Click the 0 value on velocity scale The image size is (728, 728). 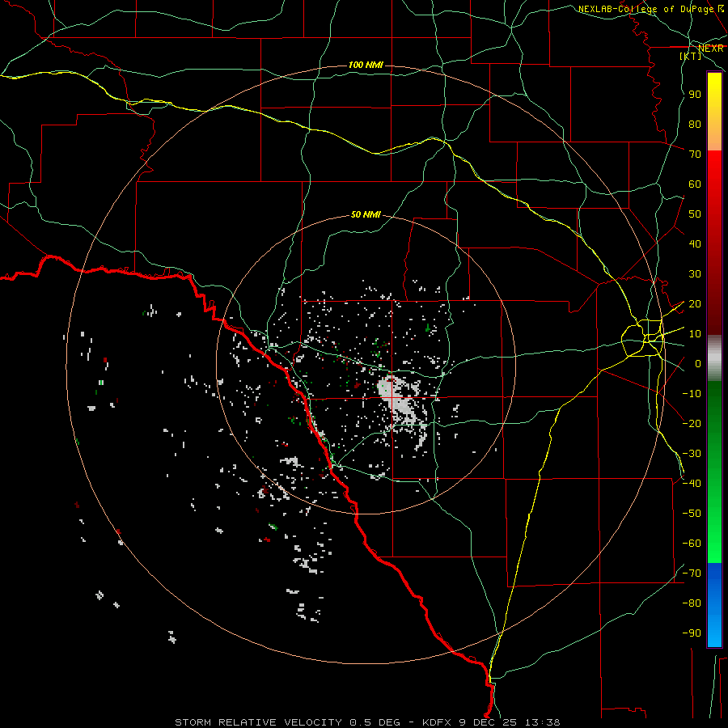(698, 364)
